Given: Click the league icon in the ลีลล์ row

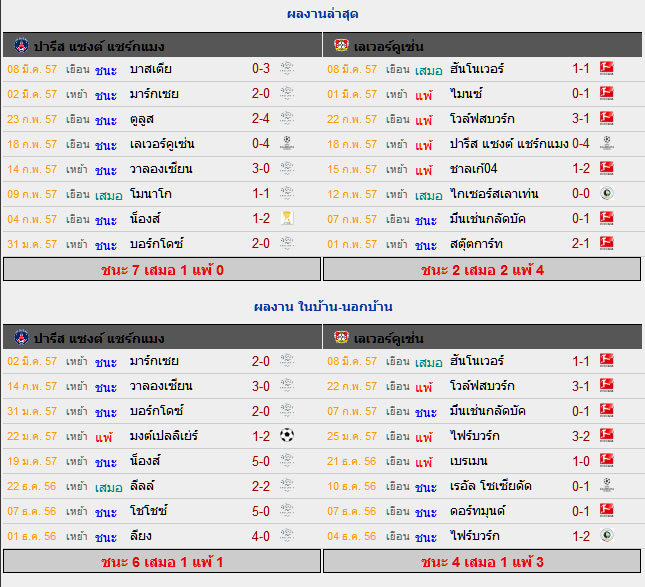Looking at the screenshot, I should [x=287, y=485].
